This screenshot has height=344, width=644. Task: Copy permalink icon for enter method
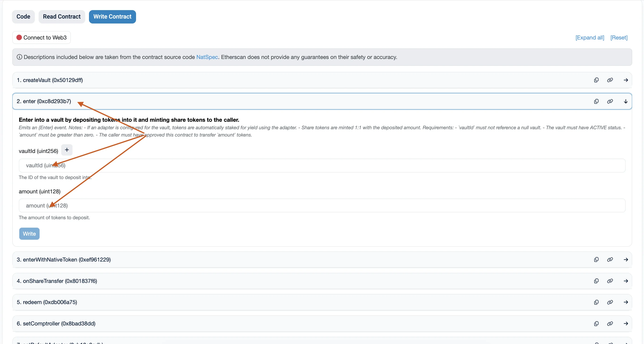click(x=610, y=101)
